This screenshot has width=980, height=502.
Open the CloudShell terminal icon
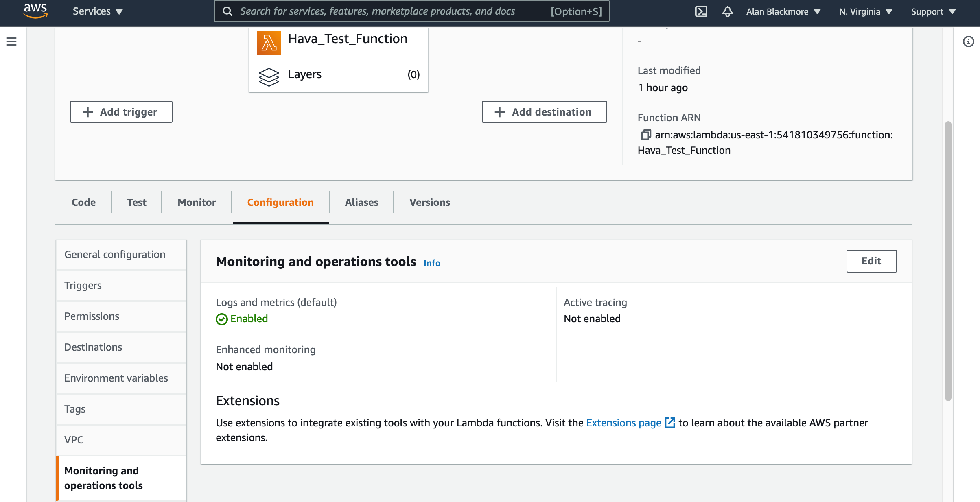coord(701,11)
